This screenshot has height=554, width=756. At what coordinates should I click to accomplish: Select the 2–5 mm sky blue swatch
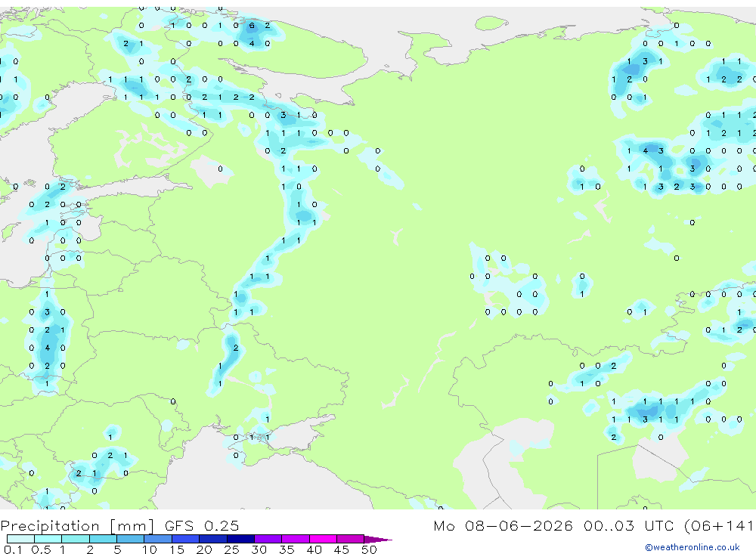click(103, 539)
